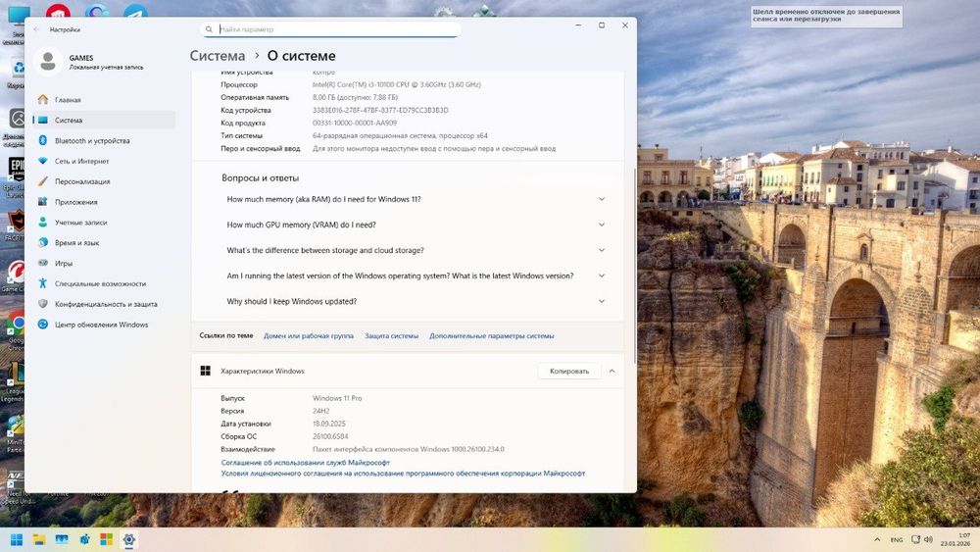Click the settings page vertical scrollbar
Image resolution: width=980 pixels, height=552 pixels.
634,266
